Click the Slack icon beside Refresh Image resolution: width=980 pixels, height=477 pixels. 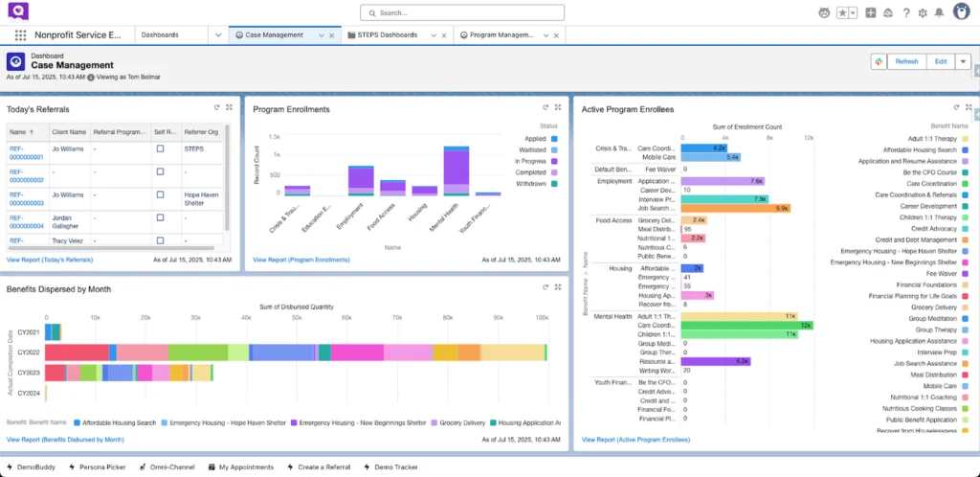pyautogui.click(x=878, y=61)
